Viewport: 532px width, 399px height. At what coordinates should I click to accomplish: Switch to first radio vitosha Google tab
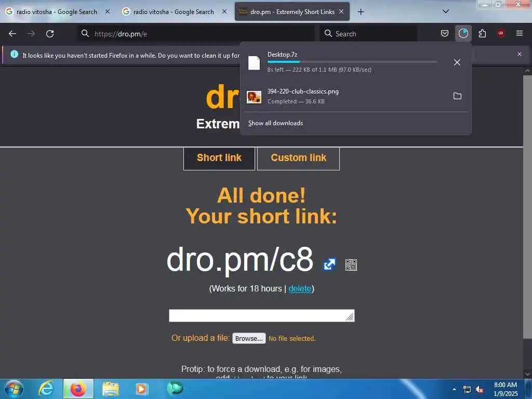point(57,12)
